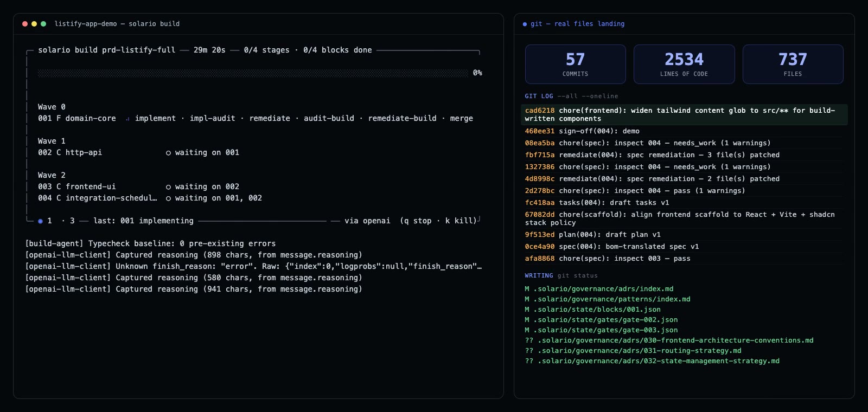Click modified file gate-002.json

tap(601, 320)
